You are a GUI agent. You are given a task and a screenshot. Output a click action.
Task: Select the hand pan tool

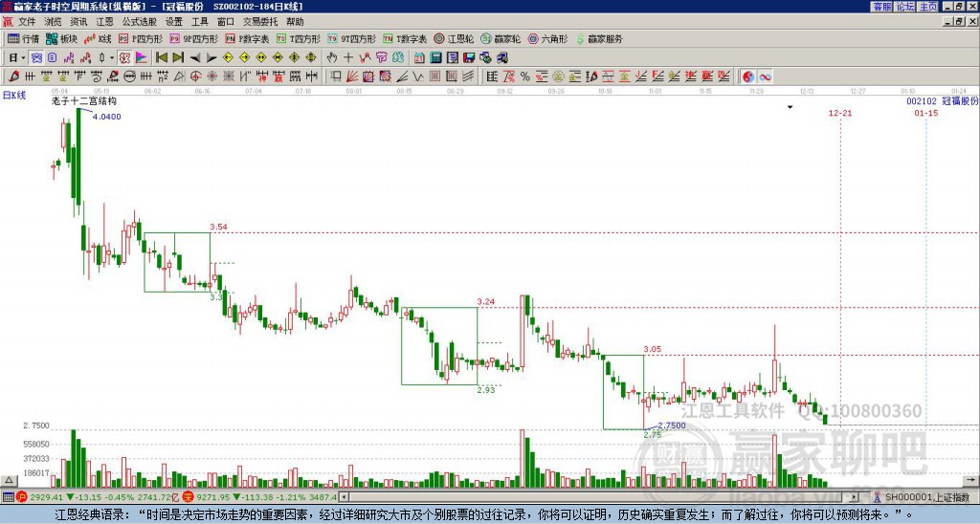[x=332, y=58]
